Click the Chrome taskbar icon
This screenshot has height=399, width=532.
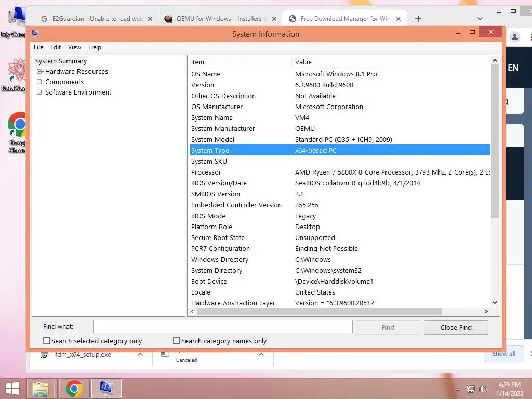pos(74,389)
